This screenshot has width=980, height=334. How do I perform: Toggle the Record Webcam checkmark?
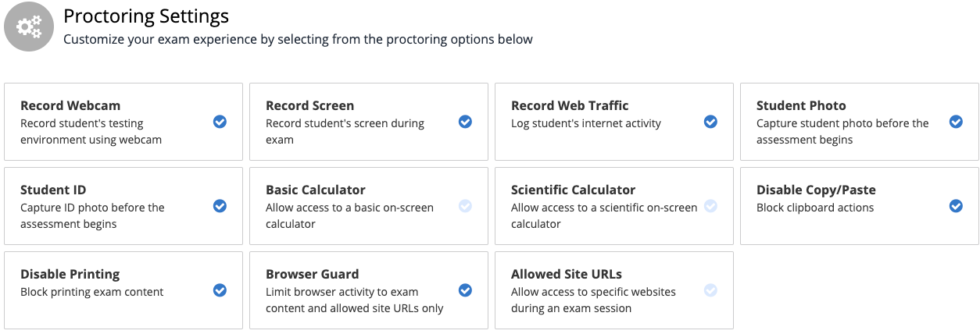220,122
